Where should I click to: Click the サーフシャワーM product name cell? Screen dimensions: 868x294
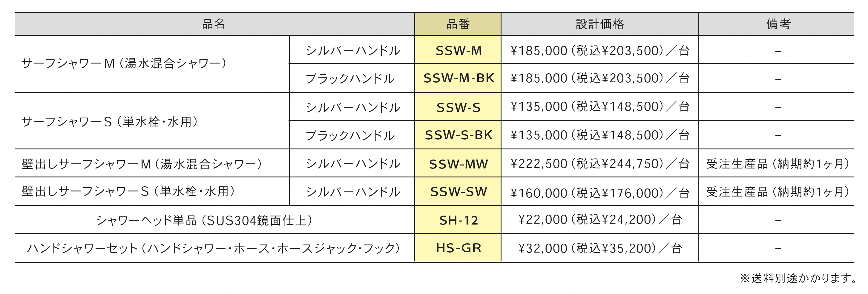[152, 64]
